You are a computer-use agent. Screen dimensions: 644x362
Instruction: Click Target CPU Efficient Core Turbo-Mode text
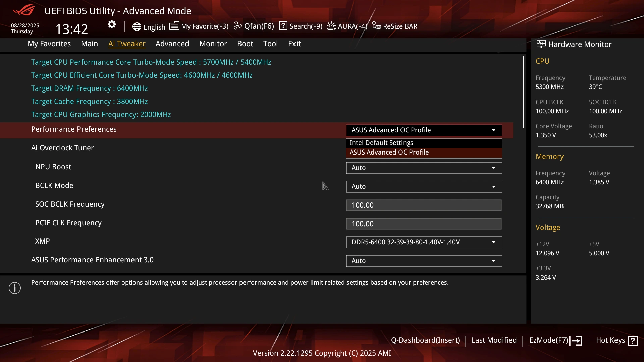(142, 75)
